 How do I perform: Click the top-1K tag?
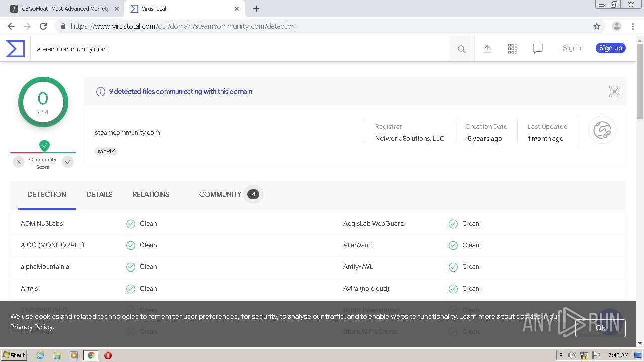106,151
